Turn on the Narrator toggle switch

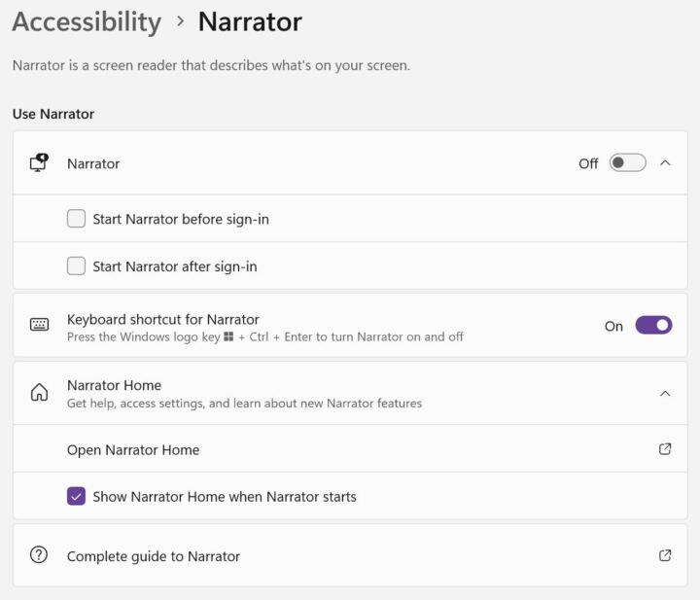[x=628, y=163]
